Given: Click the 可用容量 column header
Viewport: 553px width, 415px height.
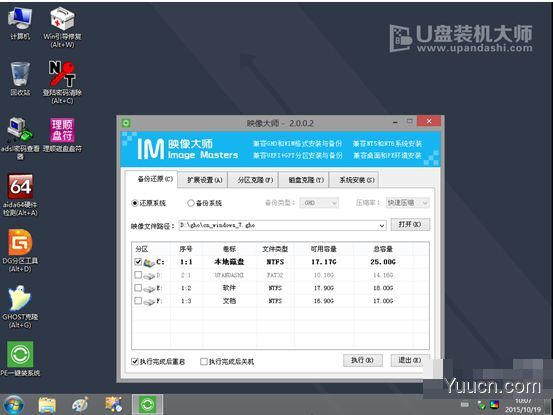Looking at the screenshot, I should 324,249.
